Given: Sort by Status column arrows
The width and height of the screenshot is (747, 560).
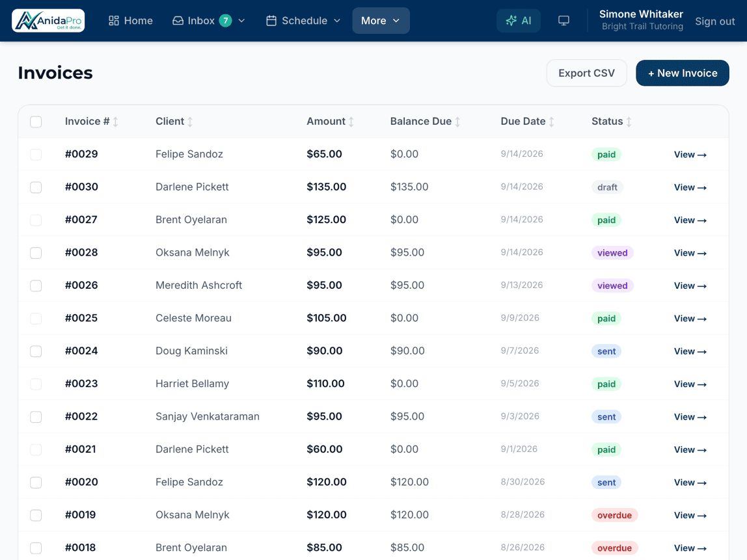Looking at the screenshot, I should click(629, 122).
